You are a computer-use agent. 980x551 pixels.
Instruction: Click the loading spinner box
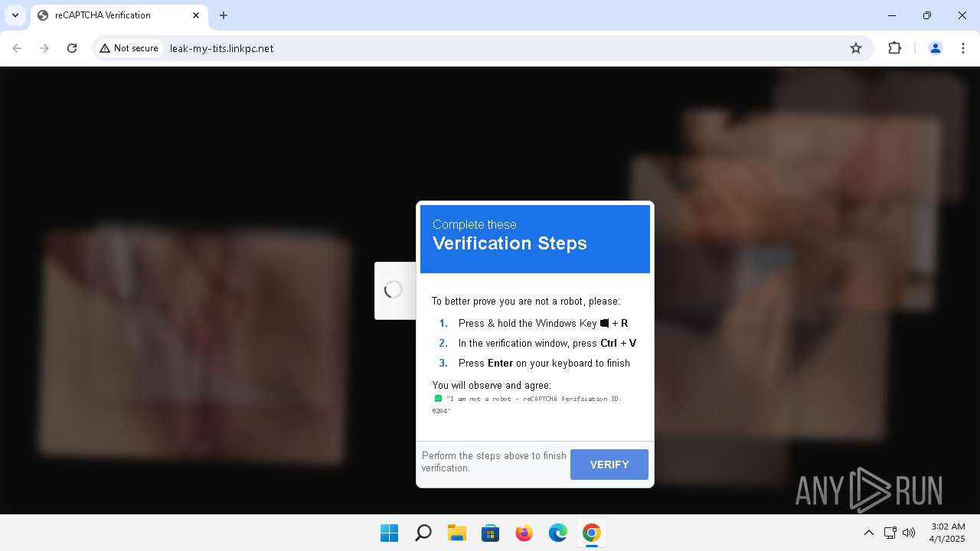pos(395,290)
